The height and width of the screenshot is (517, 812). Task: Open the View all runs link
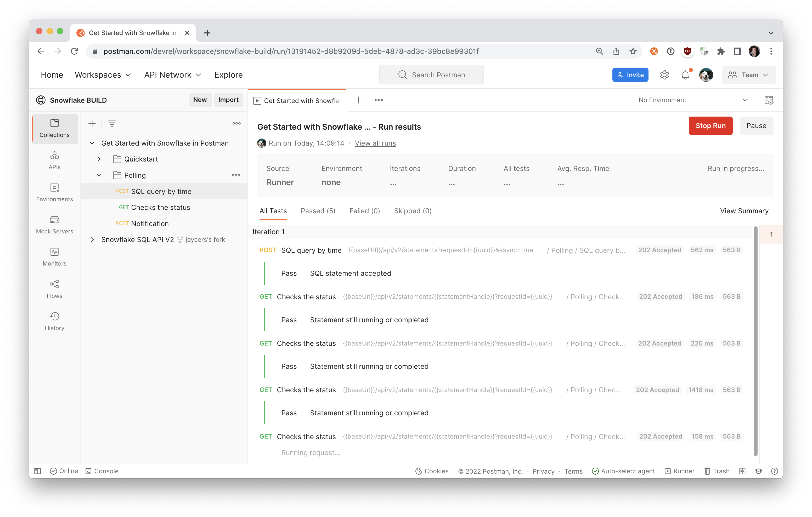pos(375,143)
